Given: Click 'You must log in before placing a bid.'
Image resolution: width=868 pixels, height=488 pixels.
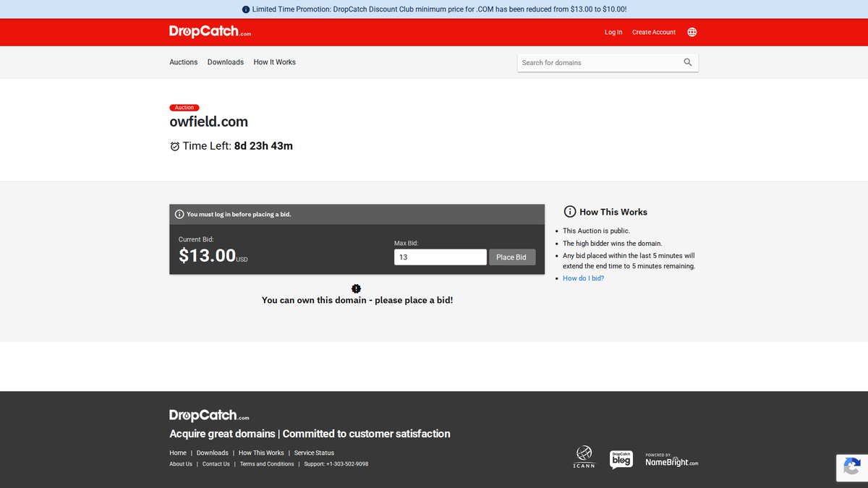Looking at the screenshot, I should click(239, 215).
